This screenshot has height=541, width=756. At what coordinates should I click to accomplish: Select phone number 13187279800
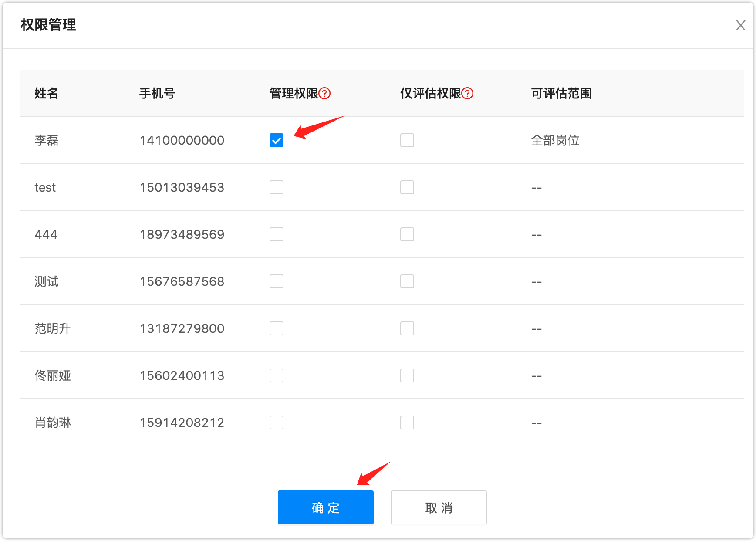(182, 328)
